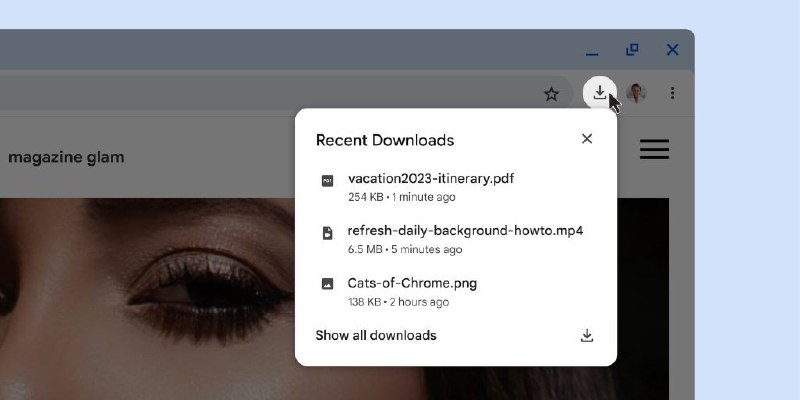800x400 pixels.
Task: Click the Recent Downloads heading
Action: coord(385,140)
